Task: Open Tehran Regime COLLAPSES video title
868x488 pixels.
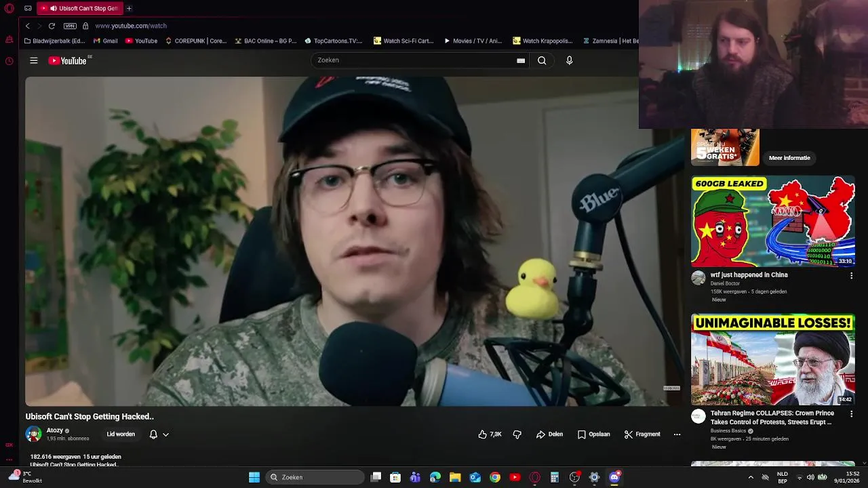Action: [x=772, y=418]
